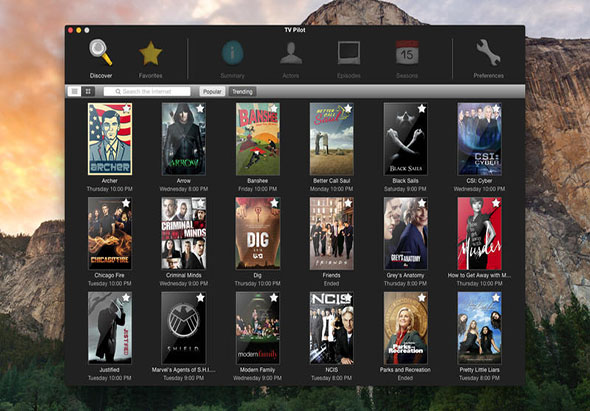Open the Favorites star icon
The image size is (590, 411).
pos(151,53)
